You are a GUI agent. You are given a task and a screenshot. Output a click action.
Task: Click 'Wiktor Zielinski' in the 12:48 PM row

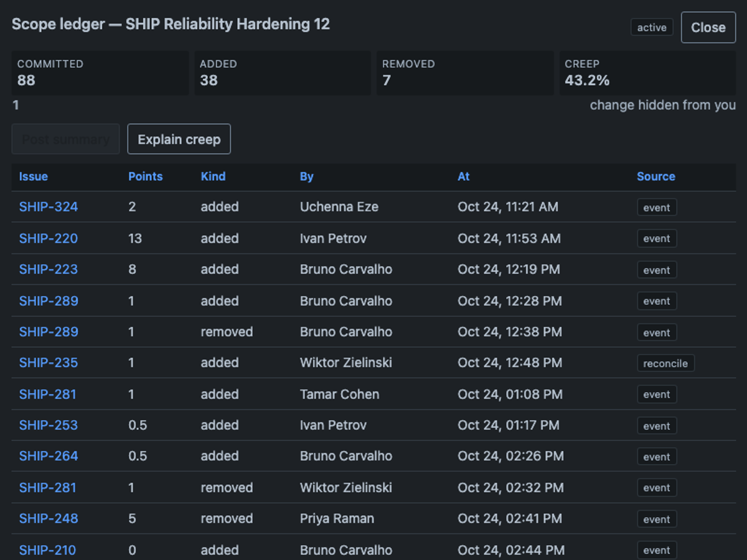coord(346,363)
